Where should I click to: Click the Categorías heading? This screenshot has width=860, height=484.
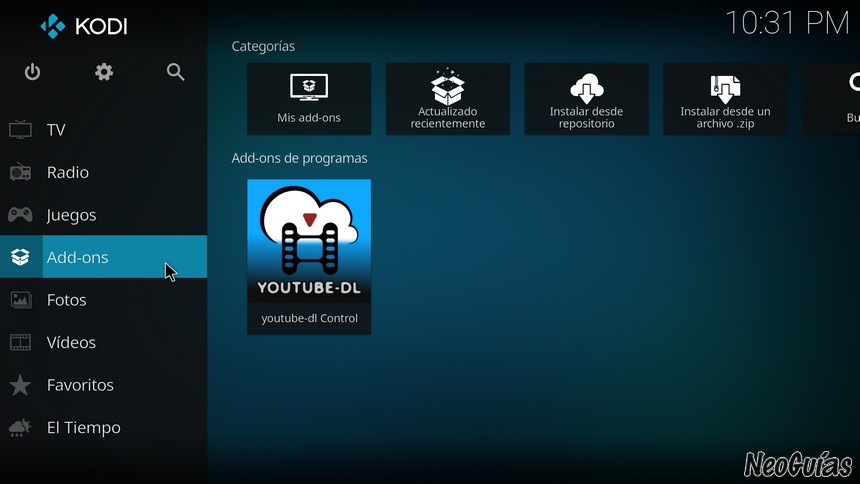tap(263, 46)
